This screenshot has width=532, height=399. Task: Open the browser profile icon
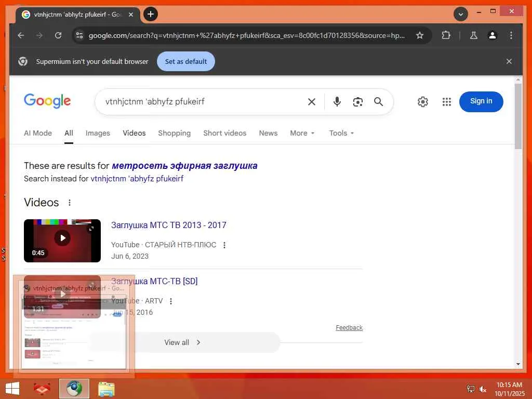click(493, 35)
